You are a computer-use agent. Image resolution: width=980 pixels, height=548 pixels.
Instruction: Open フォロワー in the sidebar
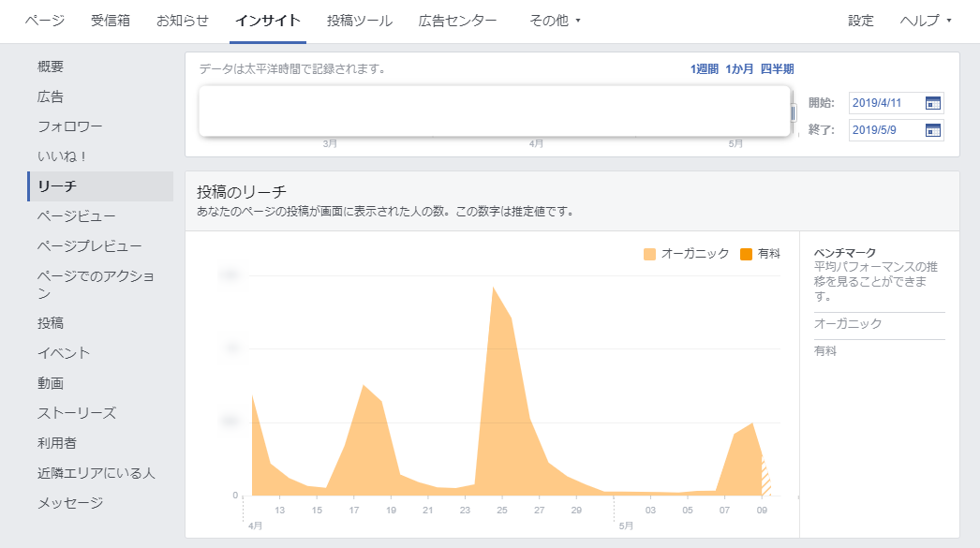70,126
